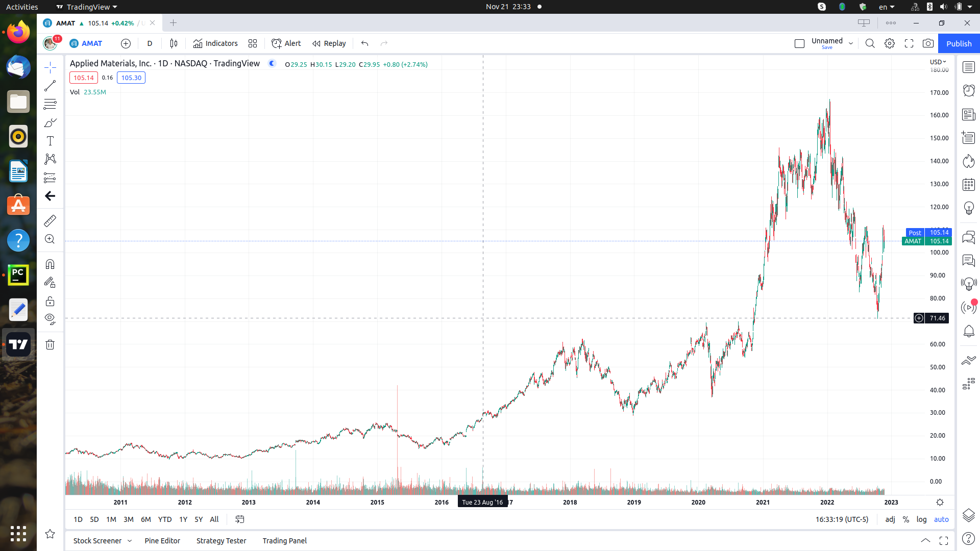This screenshot has width=980, height=551.
Task: Toggle hide all drawings eye icon
Action: click(x=50, y=319)
